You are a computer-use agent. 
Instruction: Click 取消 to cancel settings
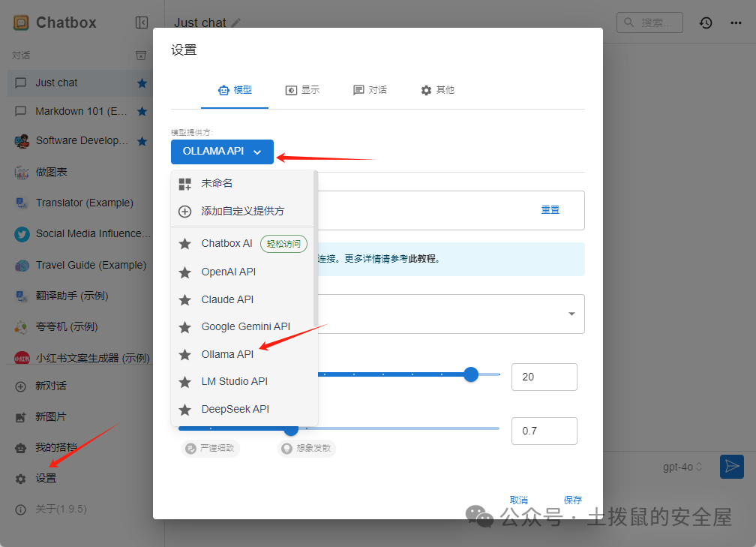(519, 500)
